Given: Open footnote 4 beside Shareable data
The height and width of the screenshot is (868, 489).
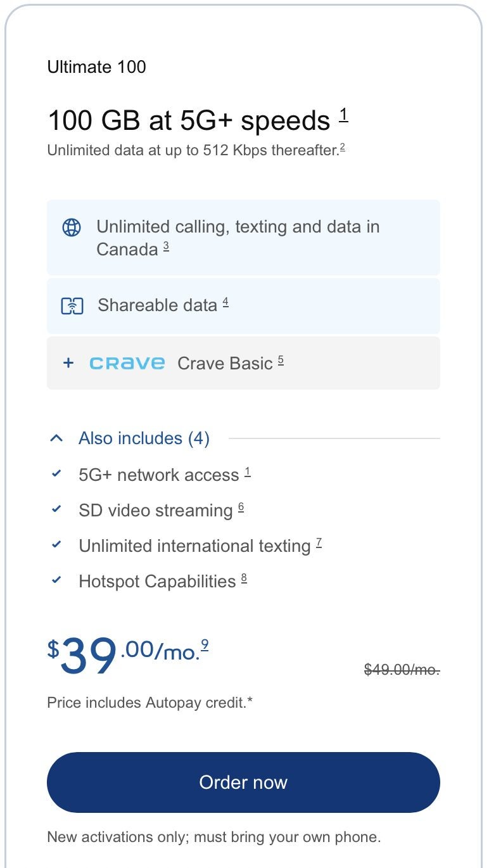Looking at the screenshot, I should (x=225, y=300).
